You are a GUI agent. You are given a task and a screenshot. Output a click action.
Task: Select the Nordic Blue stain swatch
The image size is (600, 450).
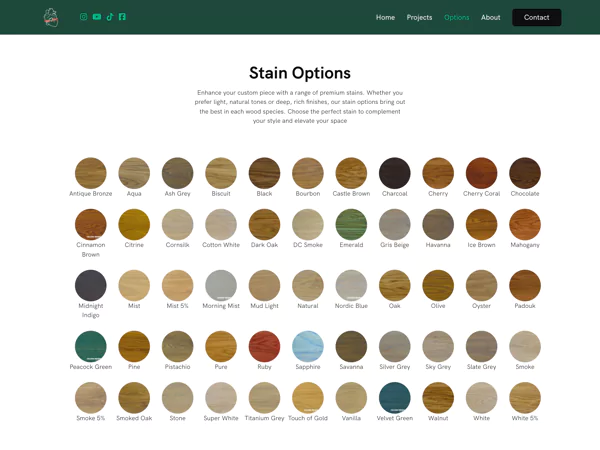click(351, 285)
